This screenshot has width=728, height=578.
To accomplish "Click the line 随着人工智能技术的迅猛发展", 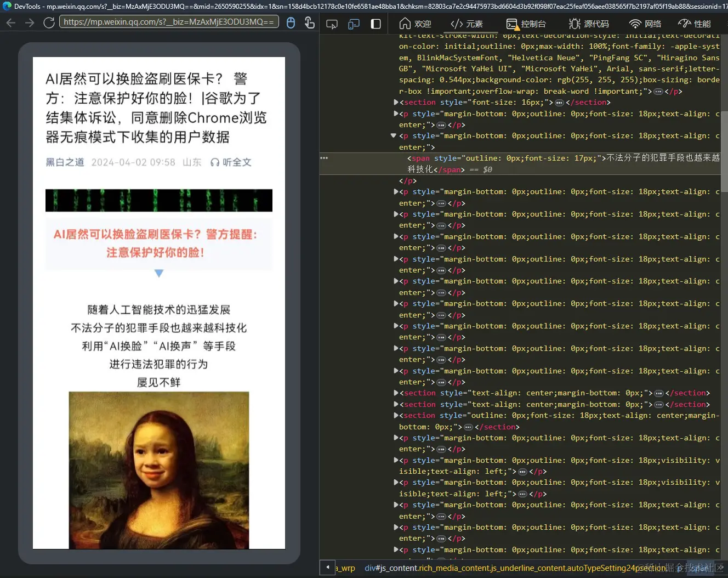I will (159, 310).
